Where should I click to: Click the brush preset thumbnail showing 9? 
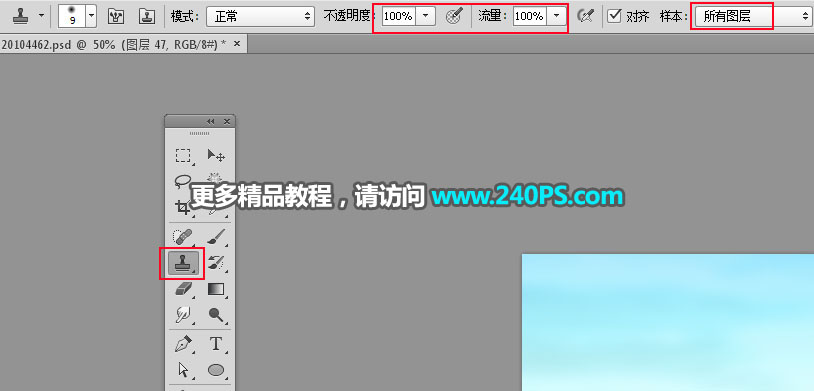click(x=71, y=17)
